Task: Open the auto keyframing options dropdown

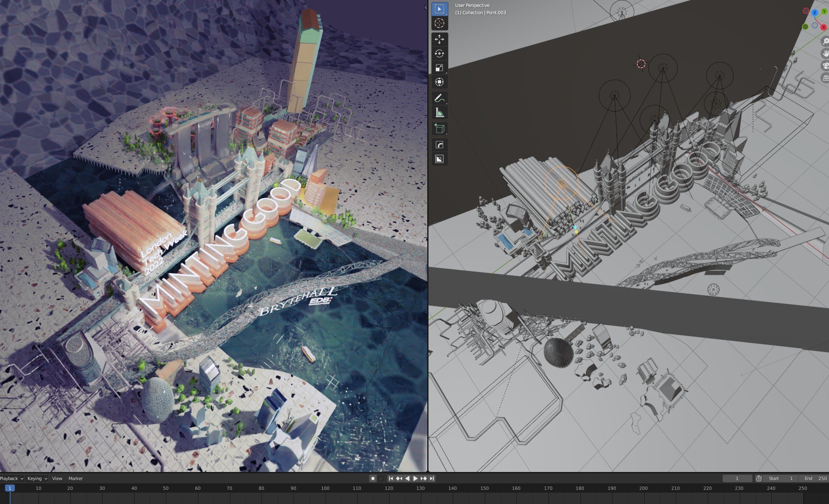Action: point(381,478)
